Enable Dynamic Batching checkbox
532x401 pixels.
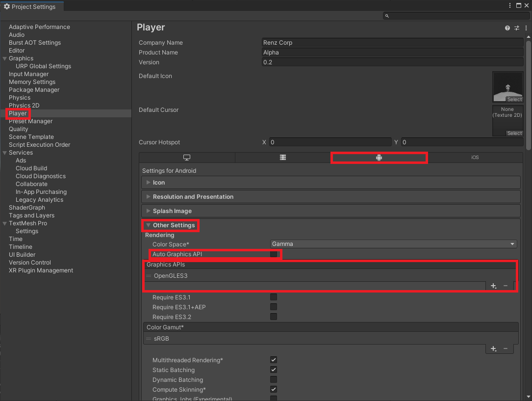[274, 379]
